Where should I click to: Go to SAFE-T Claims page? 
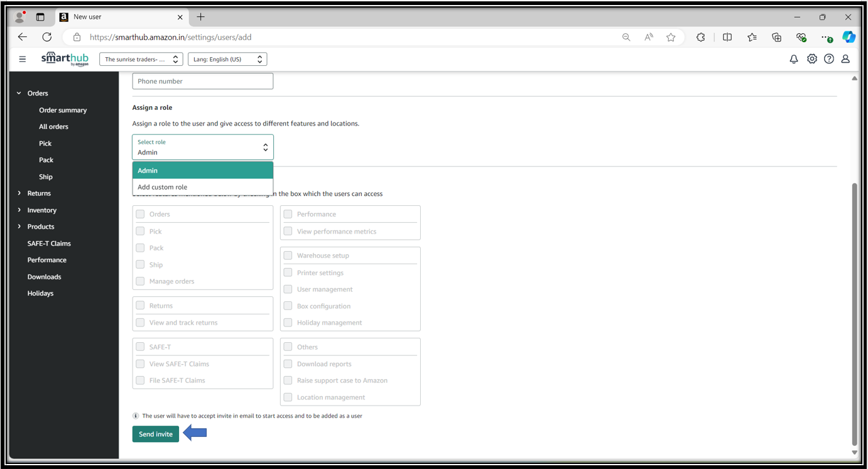click(x=49, y=243)
